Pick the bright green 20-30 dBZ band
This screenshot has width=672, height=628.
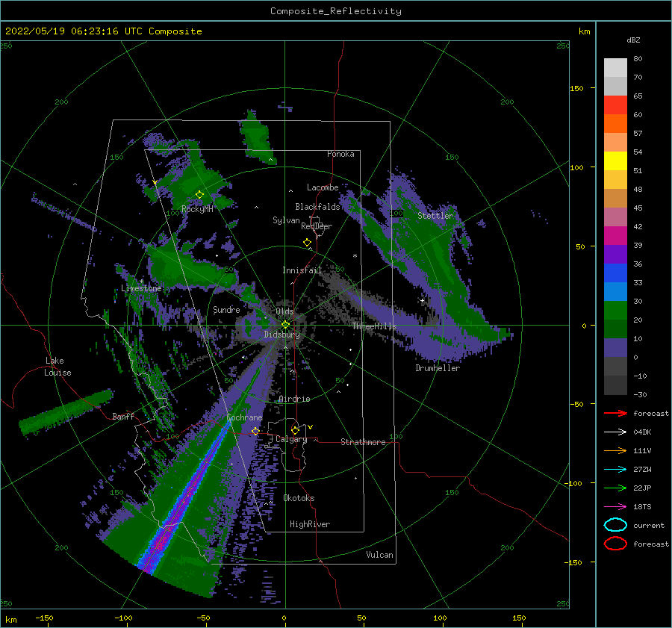615,311
